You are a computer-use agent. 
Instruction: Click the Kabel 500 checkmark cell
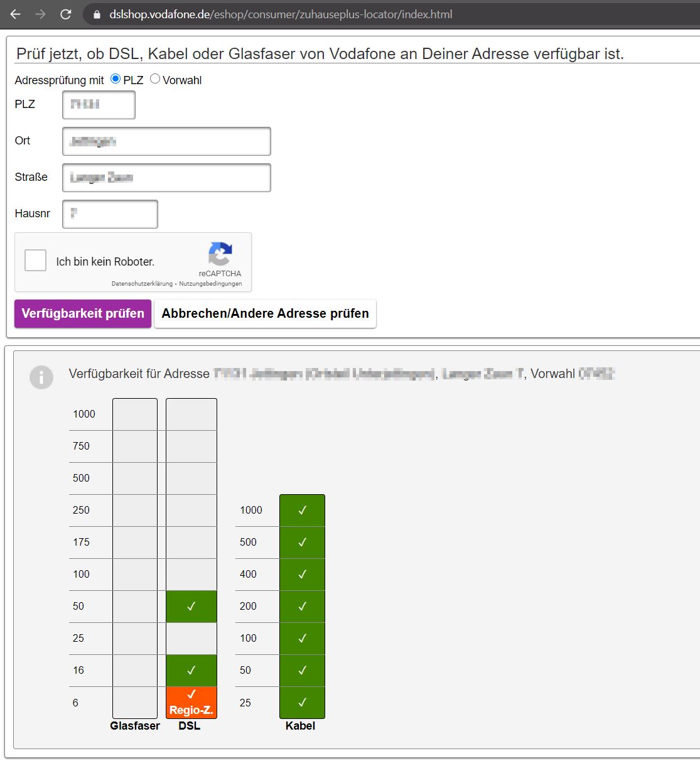click(x=302, y=543)
